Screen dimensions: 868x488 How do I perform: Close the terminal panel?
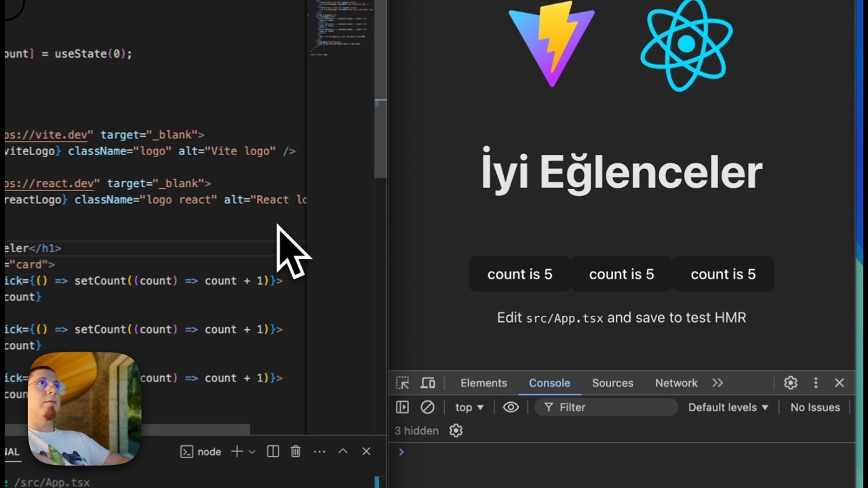366,451
